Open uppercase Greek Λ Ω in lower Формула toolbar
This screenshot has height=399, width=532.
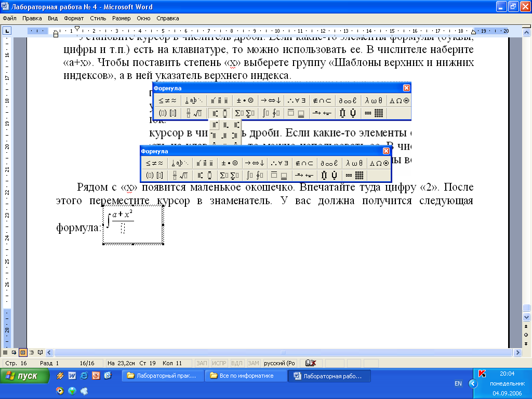tap(379, 163)
